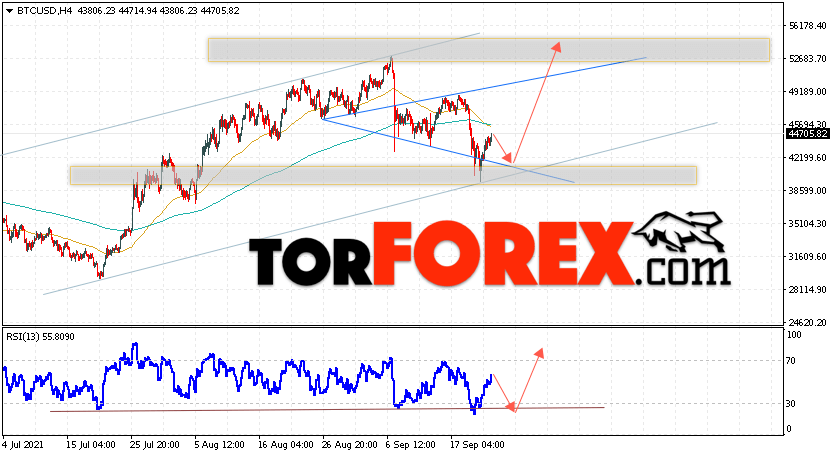Click the RSI 70 level label
Image resolution: width=834 pixels, height=456 pixels.
pos(791,361)
